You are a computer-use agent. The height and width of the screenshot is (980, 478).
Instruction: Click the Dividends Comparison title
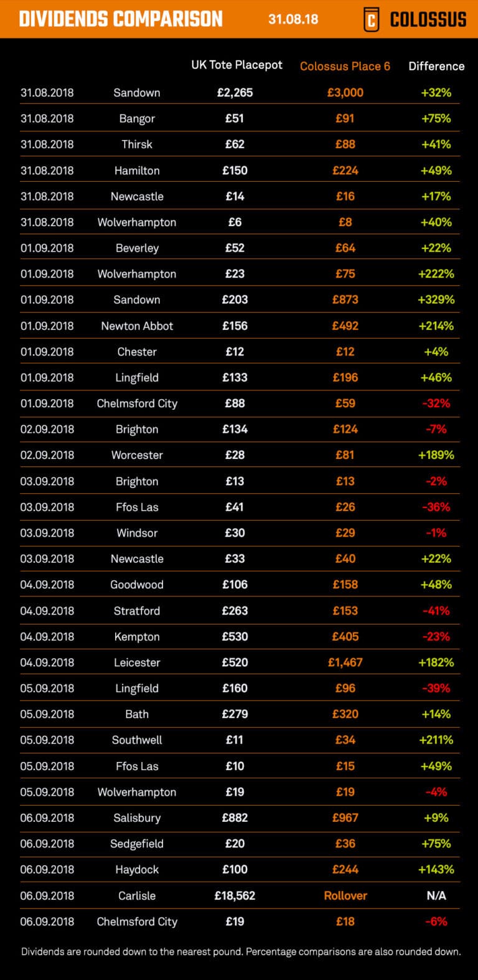[121, 19]
